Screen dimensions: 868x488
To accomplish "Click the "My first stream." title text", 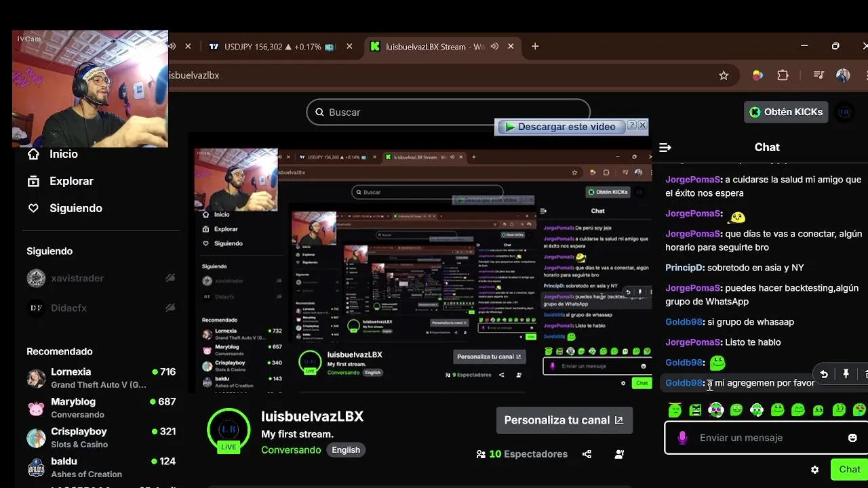I will (x=297, y=434).
